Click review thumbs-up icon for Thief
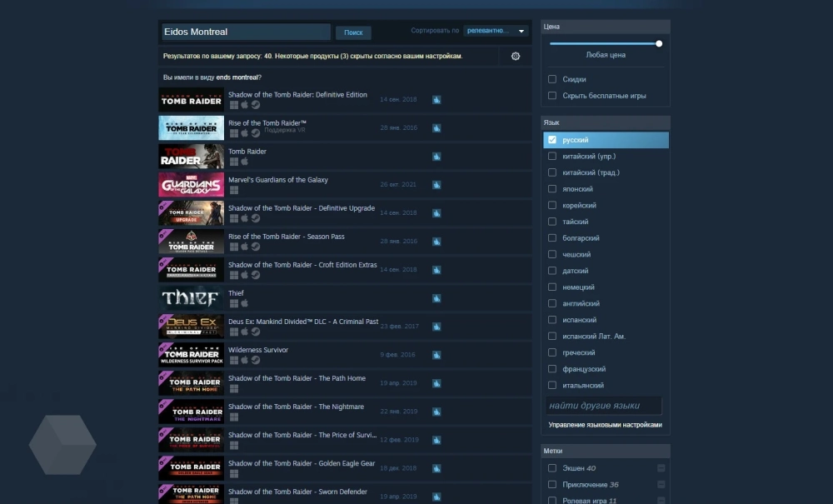Viewport: 833px width, 504px height. (x=436, y=298)
